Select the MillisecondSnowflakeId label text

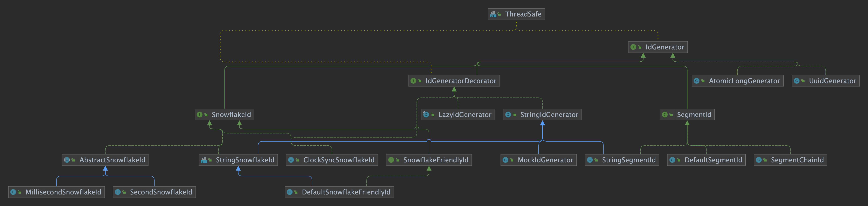63,192
